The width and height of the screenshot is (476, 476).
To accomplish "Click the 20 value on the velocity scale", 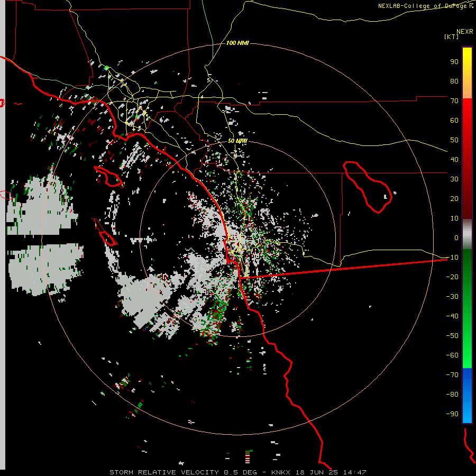I will [454, 198].
